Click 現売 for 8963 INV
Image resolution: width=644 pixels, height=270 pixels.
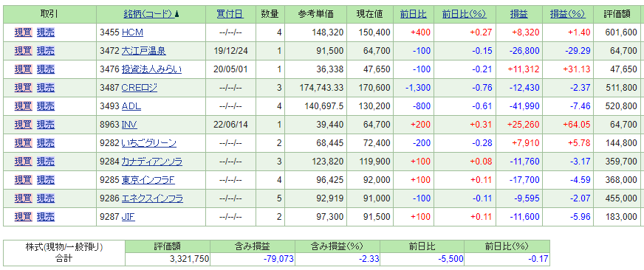pos(45,125)
